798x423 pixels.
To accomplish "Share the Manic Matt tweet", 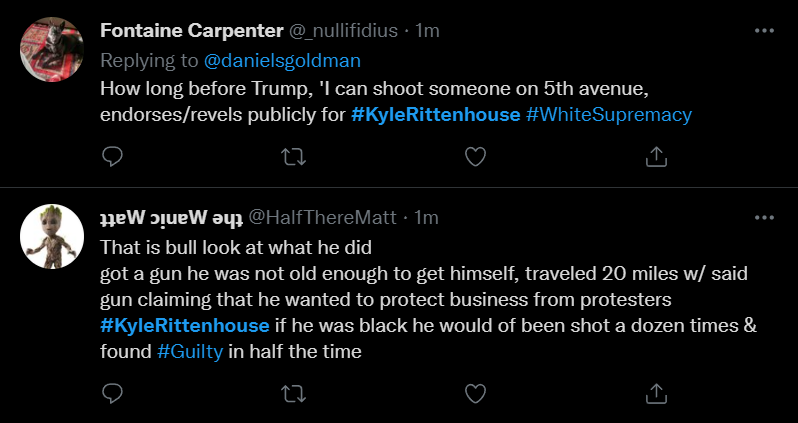I will coord(657,393).
